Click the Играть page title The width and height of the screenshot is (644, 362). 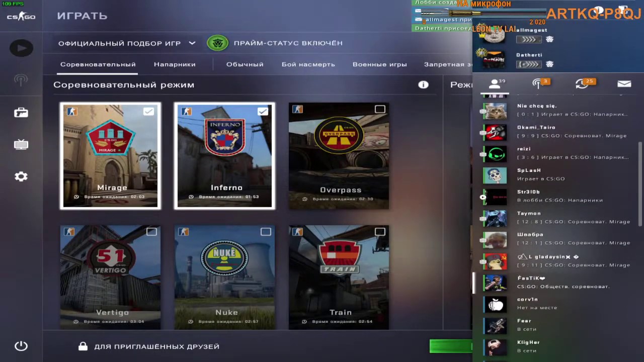coord(82,16)
